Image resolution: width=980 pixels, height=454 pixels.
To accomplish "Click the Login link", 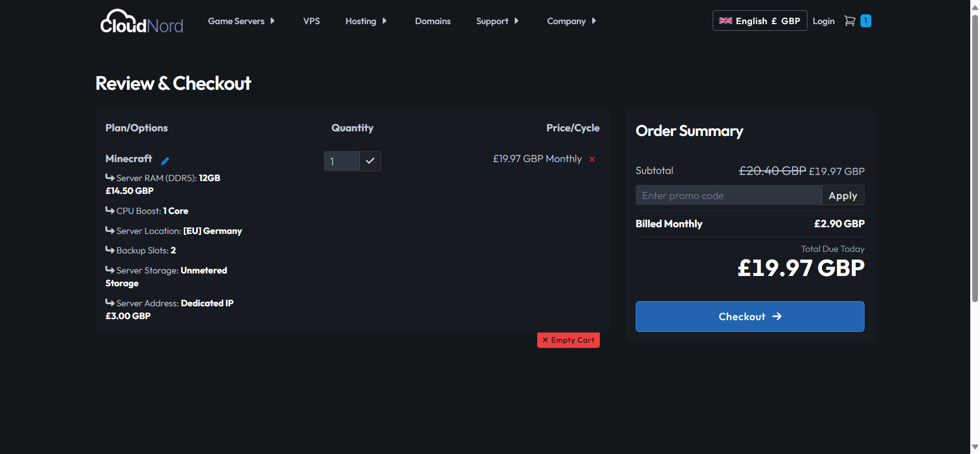I will tap(824, 21).
